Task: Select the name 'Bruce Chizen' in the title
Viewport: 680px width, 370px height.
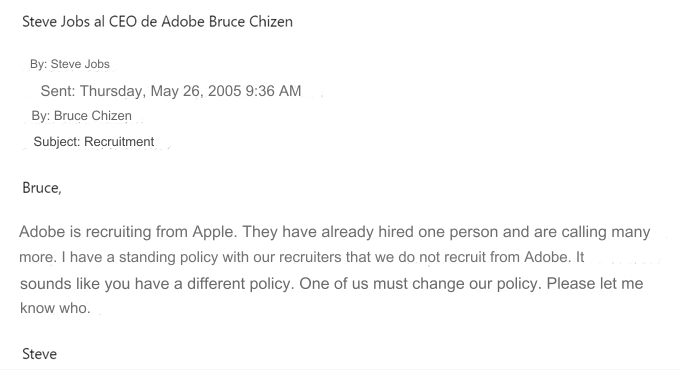Action: tap(251, 22)
